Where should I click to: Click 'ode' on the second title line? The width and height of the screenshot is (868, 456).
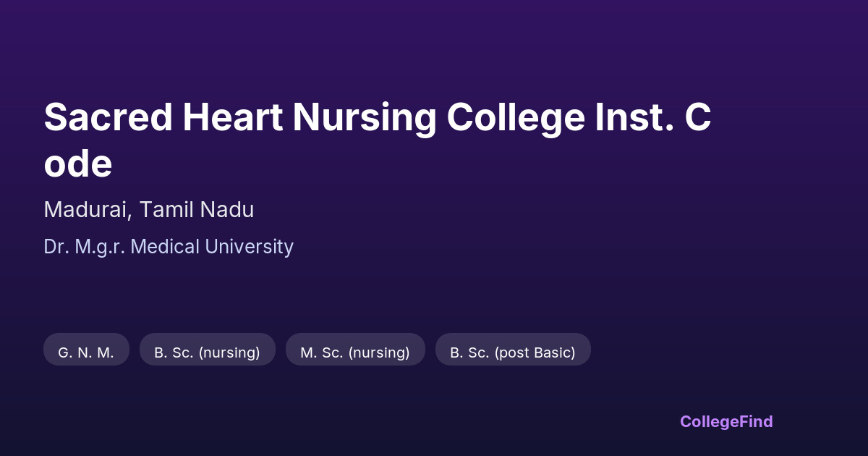click(x=78, y=164)
